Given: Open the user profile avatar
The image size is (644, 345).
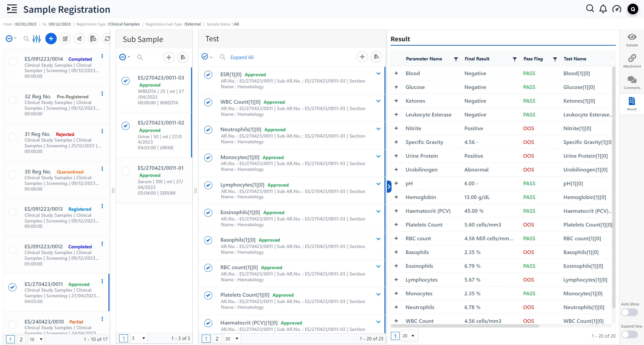Looking at the screenshot, I should [x=633, y=9].
